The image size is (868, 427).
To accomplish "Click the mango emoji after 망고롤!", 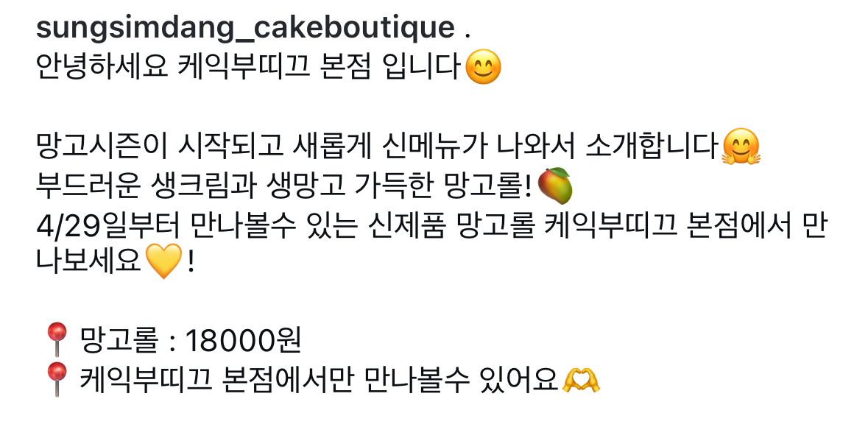I will pyautogui.click(x=554, y=186).
